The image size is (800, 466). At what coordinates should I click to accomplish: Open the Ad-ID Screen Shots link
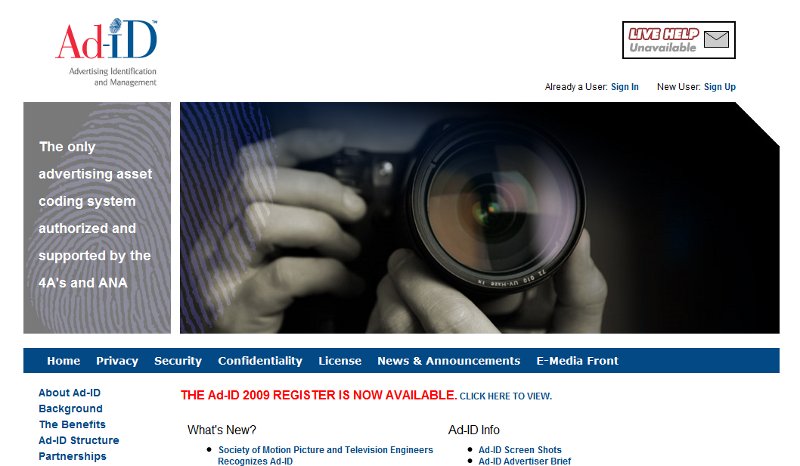coord(519,450)
